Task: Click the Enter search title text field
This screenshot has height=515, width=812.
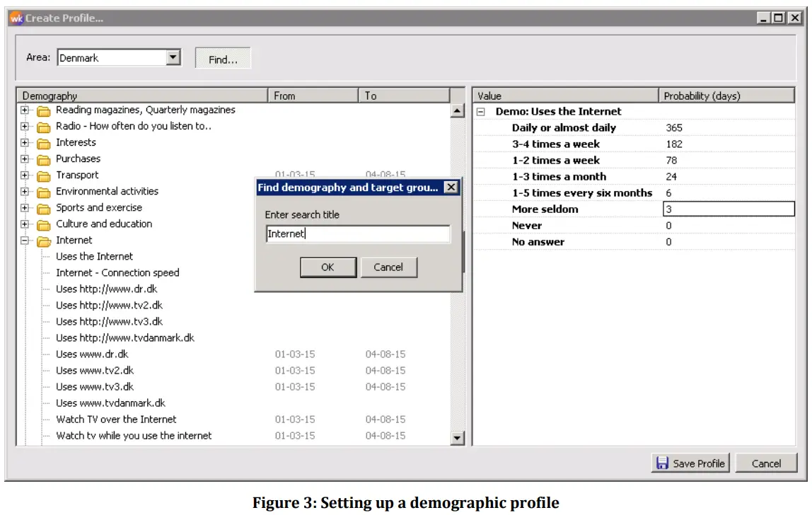Action: (x=357, y=234)
